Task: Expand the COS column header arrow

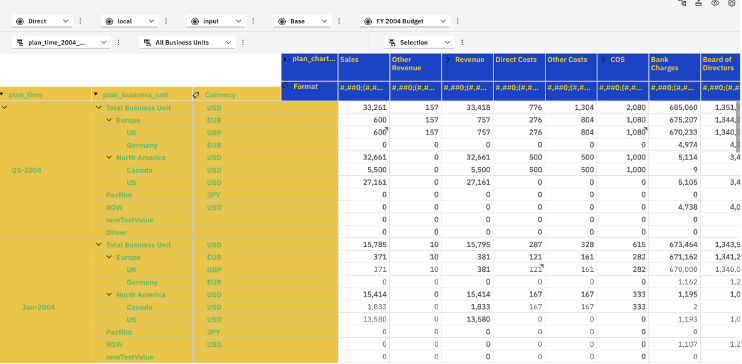Action: point(604,60)
